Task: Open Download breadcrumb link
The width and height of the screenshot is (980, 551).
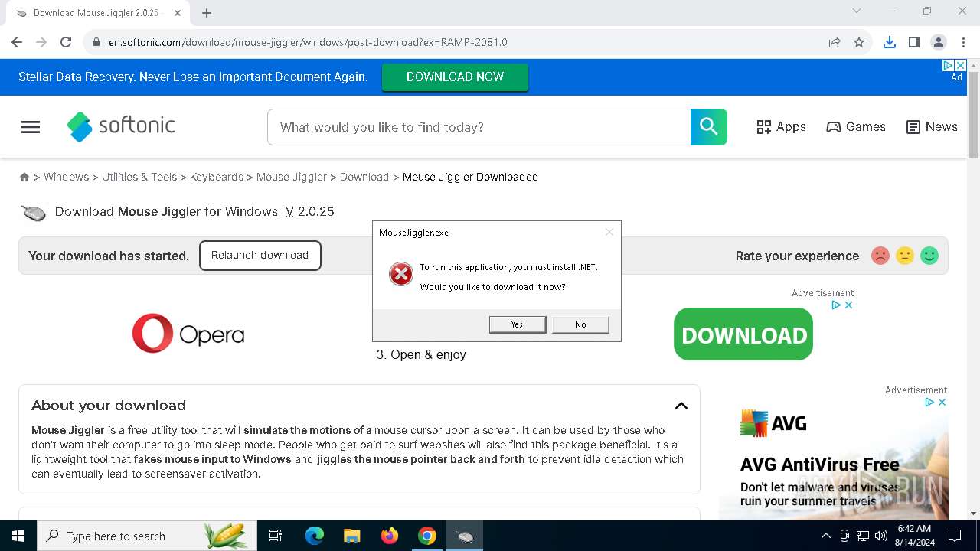Action: coord(364,177)
